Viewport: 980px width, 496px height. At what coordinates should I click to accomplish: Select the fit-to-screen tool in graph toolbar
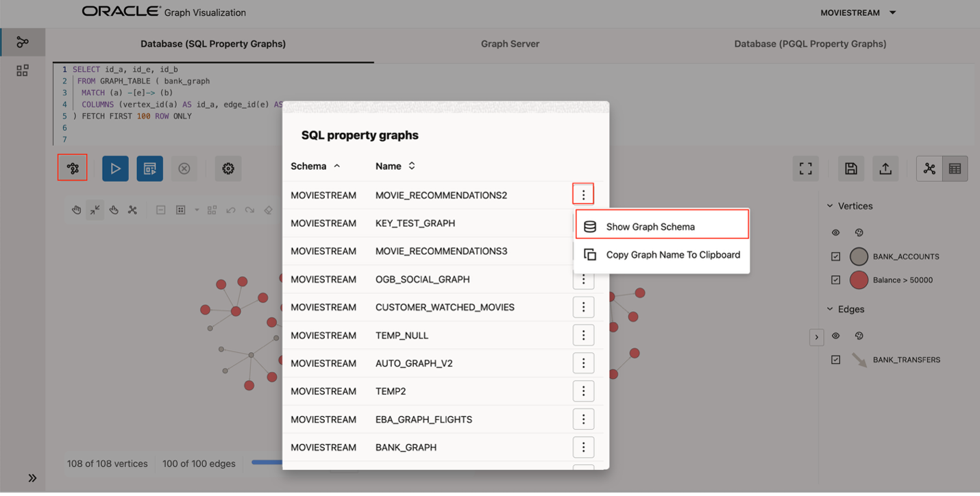pos(95,210)
